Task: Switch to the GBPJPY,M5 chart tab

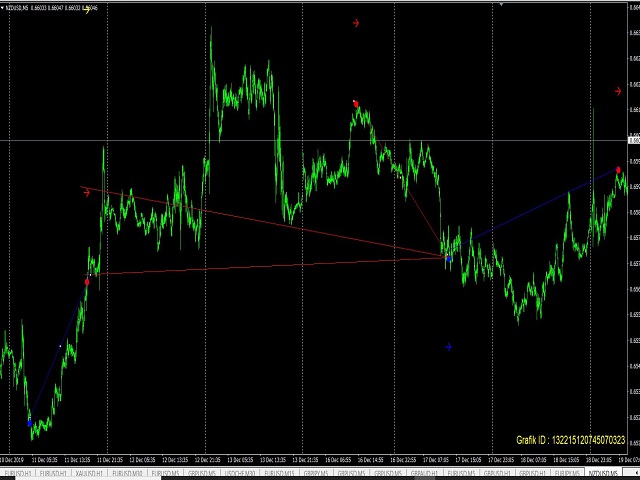Action: [316, 473]
